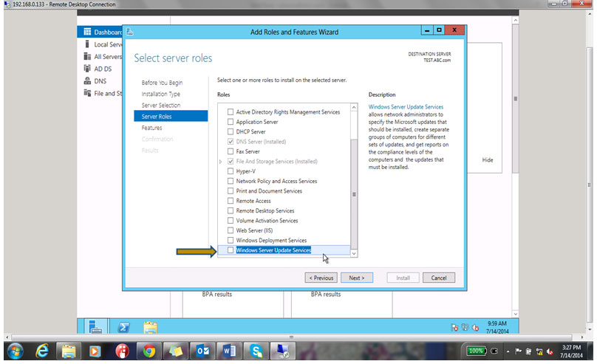
Task: Tick Network Policy and Access Services
Action: (231, 181)
